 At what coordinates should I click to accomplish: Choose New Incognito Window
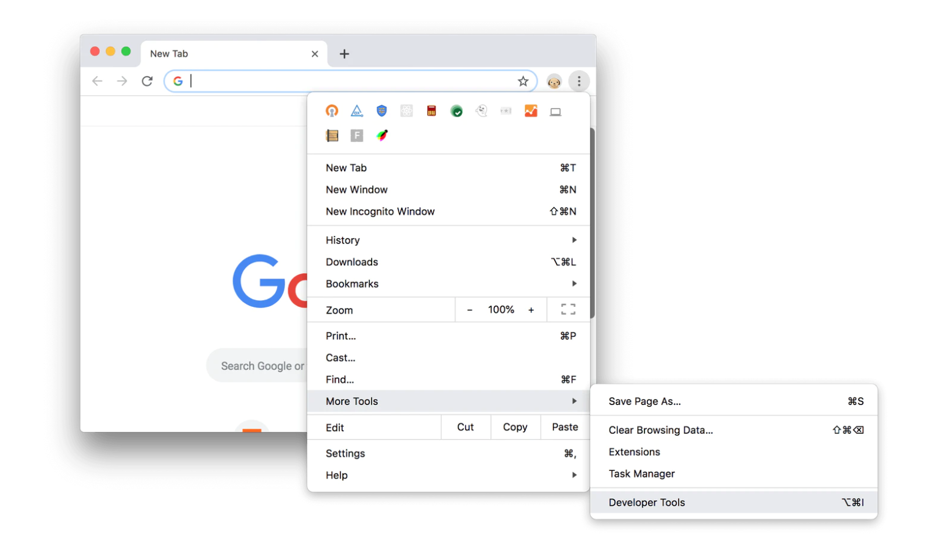point(380,212)
